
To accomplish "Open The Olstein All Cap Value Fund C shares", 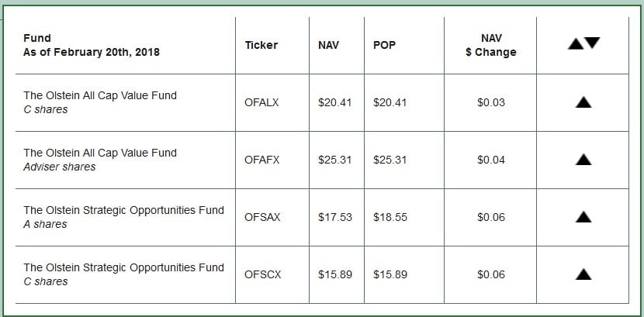I will tap(100, 95).
